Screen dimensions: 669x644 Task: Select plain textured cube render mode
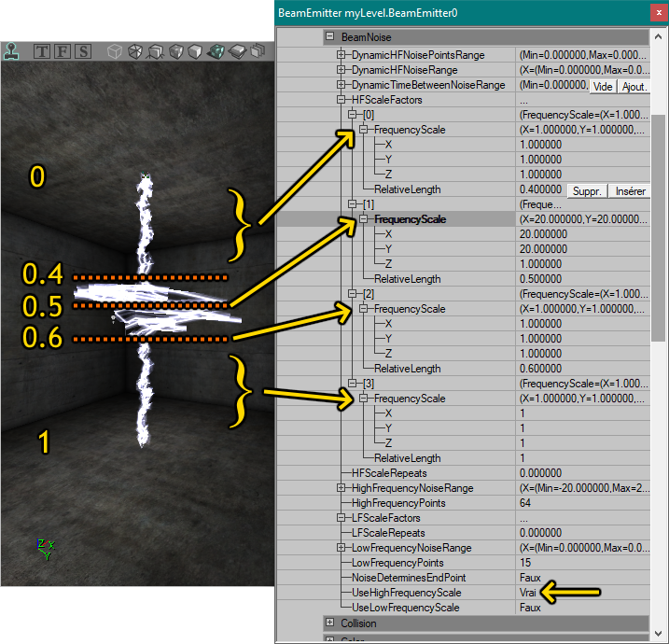tap(195, 51)
